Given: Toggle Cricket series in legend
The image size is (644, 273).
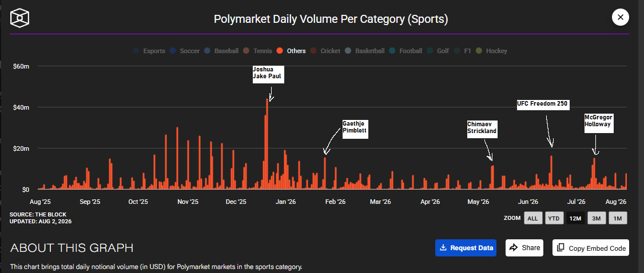Looking at the screenshot, I should pyautogui.click(x=325, y=51).
